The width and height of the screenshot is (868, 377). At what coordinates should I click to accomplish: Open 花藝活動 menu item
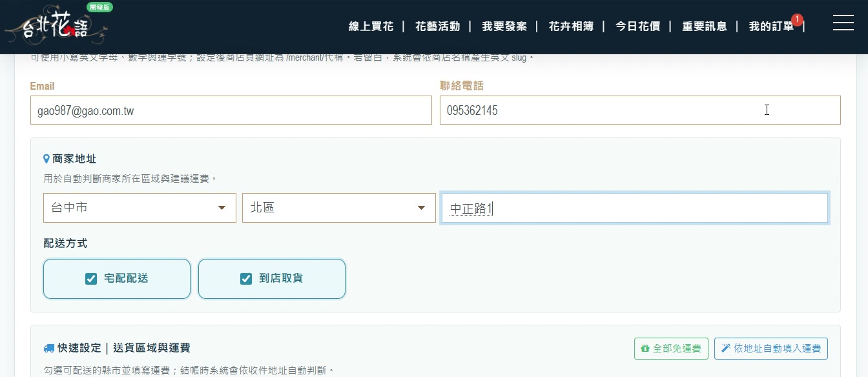[438, 26]
